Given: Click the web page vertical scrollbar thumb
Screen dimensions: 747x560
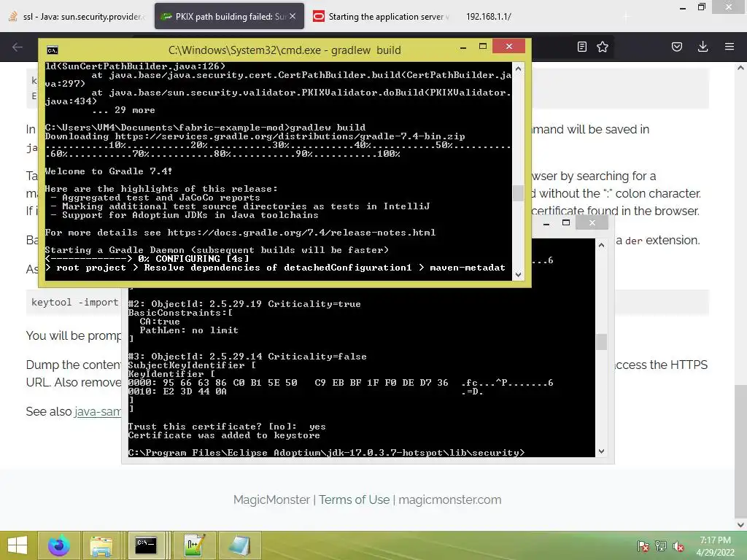Looking at the screenshot, I should coord(740,451).
